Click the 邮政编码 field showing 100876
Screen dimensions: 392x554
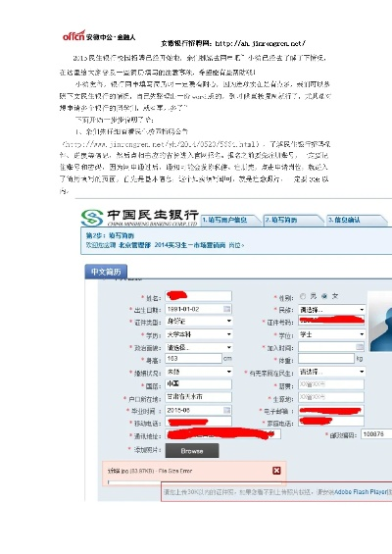coord(376,434)
